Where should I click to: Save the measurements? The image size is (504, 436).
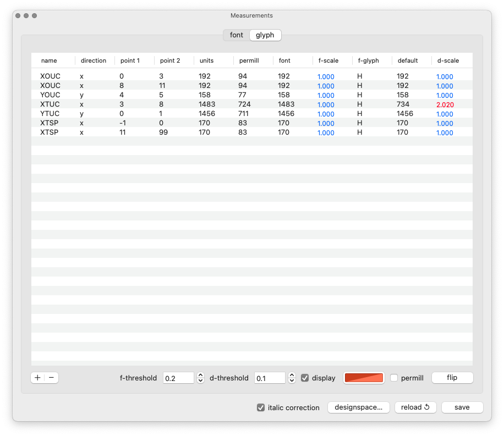462,407
